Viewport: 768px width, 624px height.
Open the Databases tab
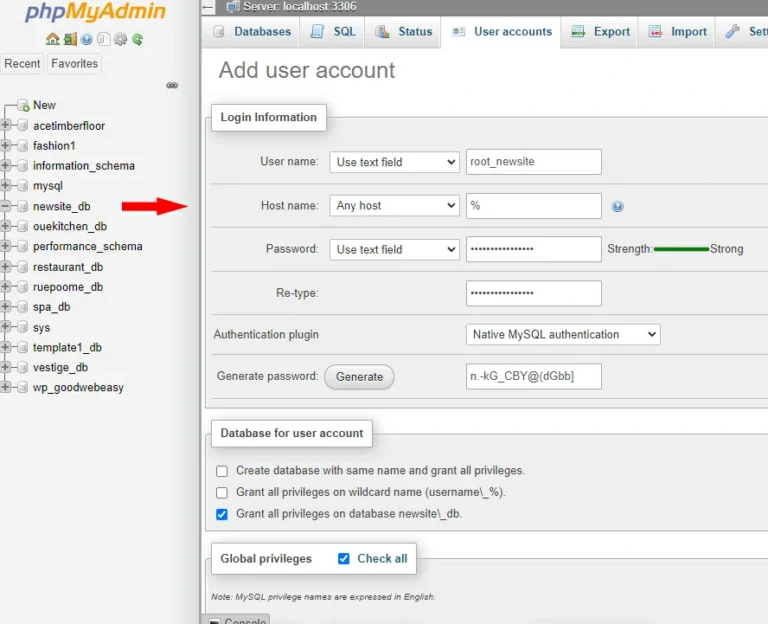[x=252, y=32]
